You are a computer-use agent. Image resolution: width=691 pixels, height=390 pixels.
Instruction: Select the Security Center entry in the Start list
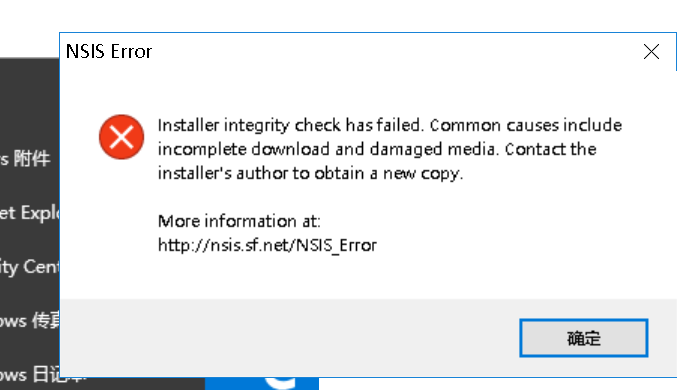click(30, 267)
